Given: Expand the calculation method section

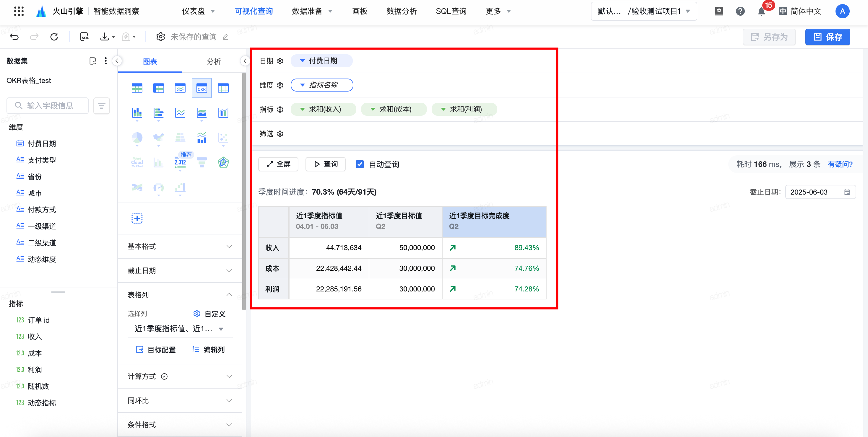Looking at the screenshot, I should click(x=180, y=376).
